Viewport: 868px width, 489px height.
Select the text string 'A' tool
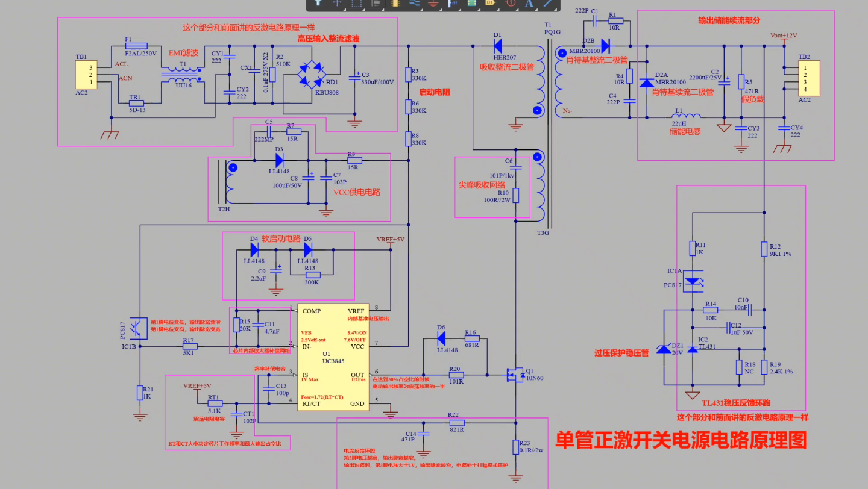(529, 3)
